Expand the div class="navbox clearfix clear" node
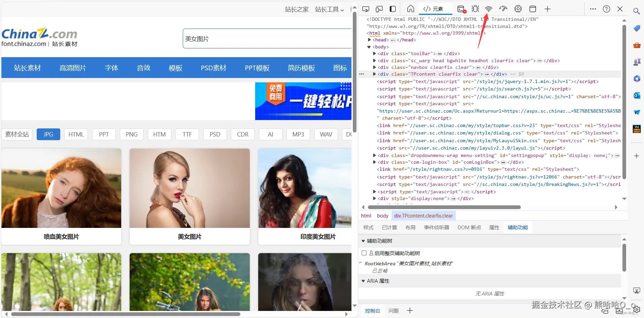644x318 pixels. [374, 67]
